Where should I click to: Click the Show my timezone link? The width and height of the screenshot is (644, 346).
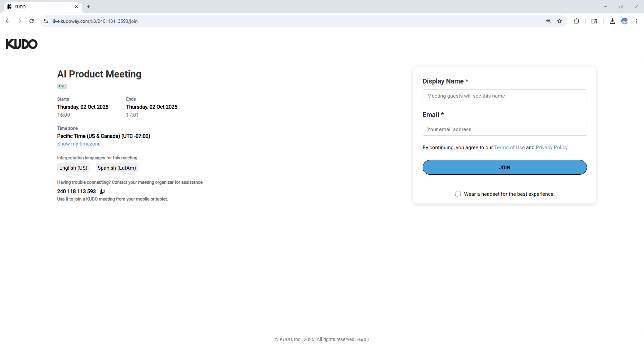click(x=79, y=144)
